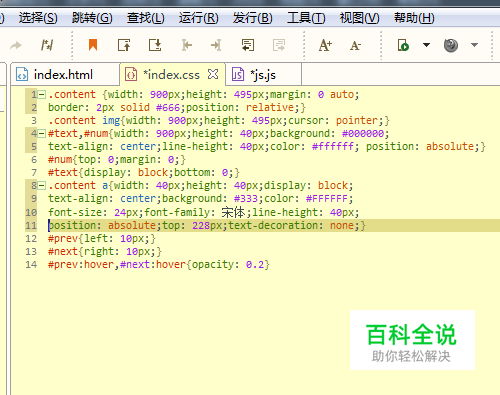The height and width of the screenshot is (395, 500).
Task: Click line number 14 in gutter
Action: [31, 265]
